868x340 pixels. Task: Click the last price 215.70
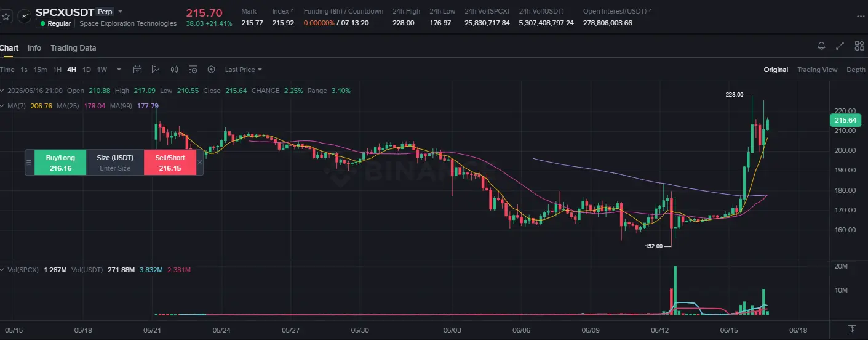[x=204, y=12]
